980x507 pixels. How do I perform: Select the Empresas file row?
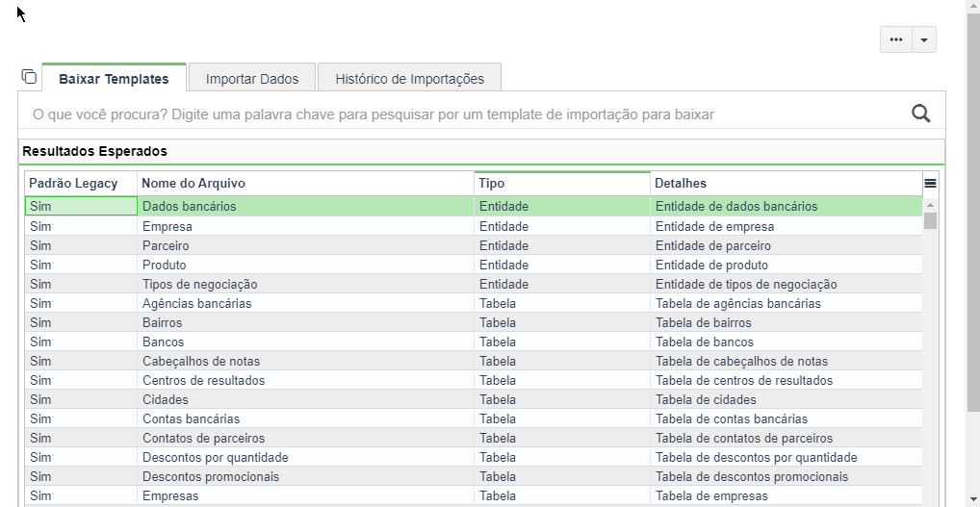coord(473,496)
